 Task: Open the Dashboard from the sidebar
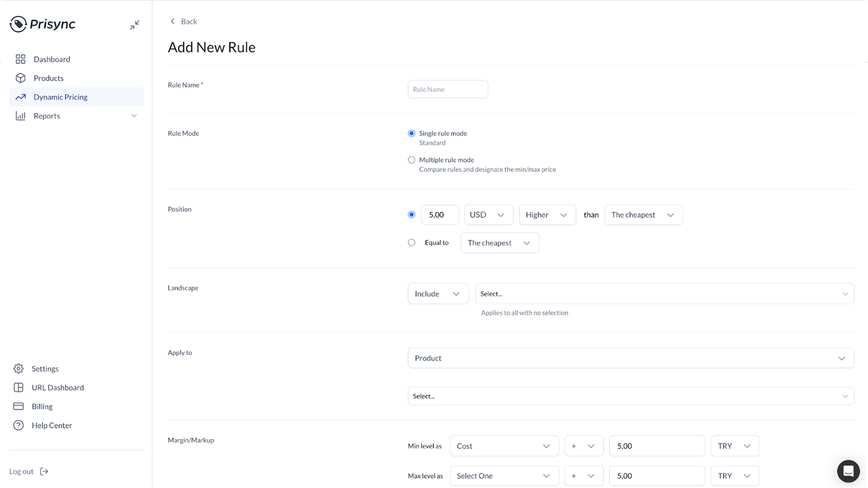click(52, 59)
